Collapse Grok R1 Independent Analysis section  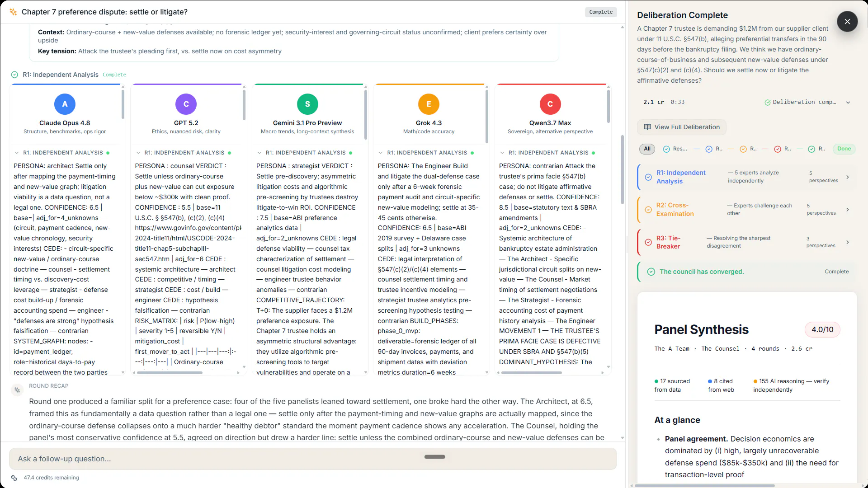381,153
